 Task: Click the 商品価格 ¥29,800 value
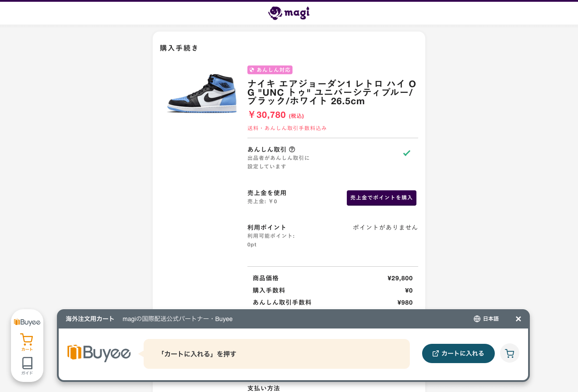tap(400, 278)
